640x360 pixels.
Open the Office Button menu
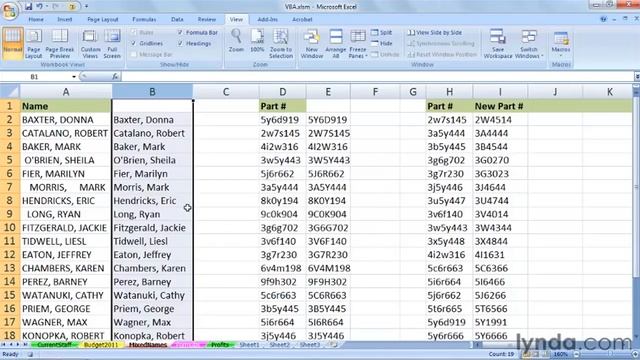[x=9, y=10]
